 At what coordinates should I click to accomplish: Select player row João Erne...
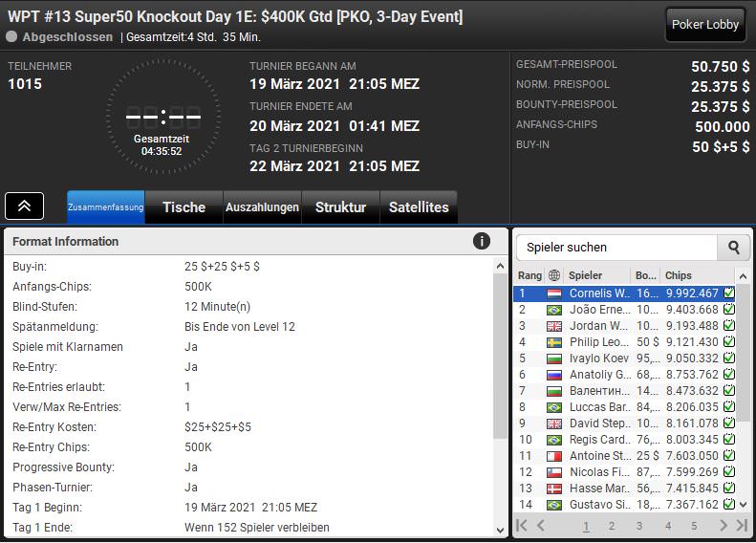[x=624, y=310]
